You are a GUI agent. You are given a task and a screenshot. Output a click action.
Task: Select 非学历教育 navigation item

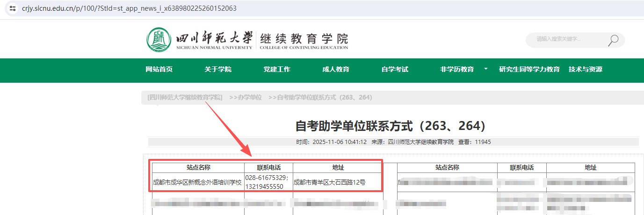(x=457, y=69)
